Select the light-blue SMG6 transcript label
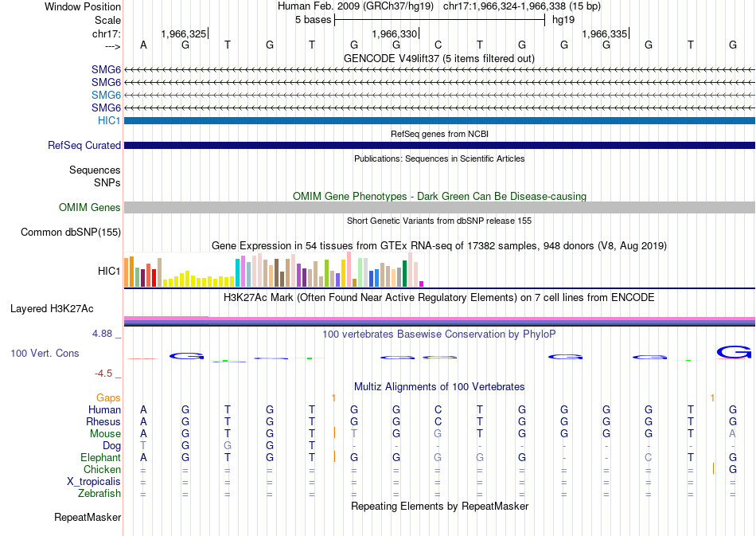Viewport: 756px width, 536px height. point(106,95)
